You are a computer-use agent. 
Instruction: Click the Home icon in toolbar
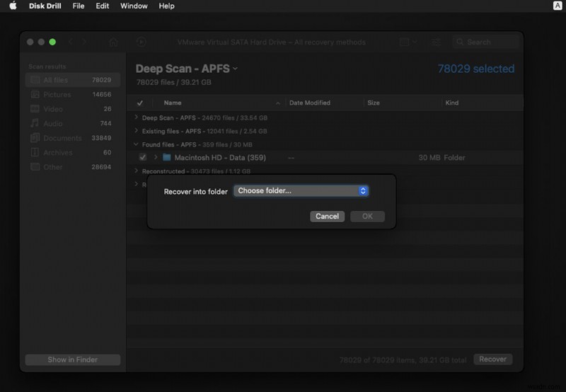click(x=113, y=42)
